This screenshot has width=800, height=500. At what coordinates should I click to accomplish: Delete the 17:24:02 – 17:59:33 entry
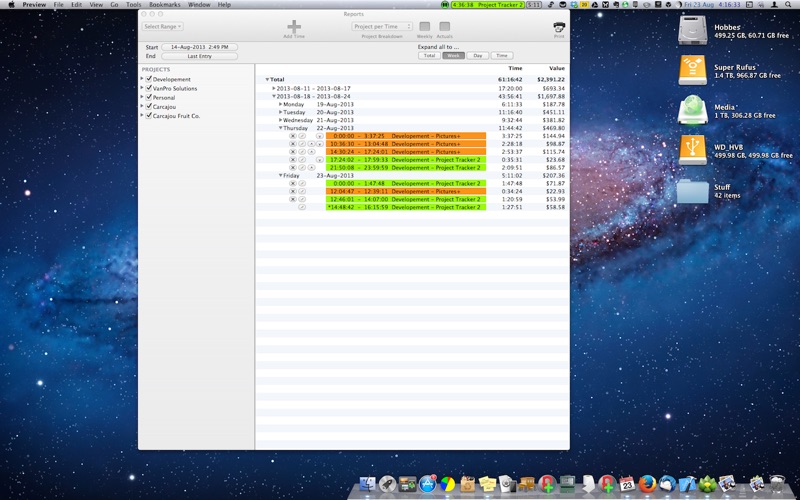pyautogui.click(x=293, y=160)
